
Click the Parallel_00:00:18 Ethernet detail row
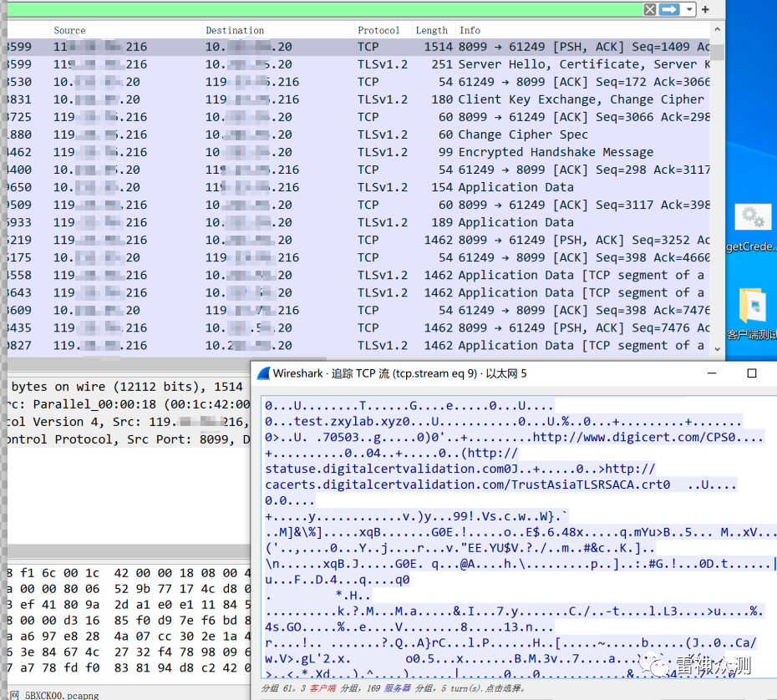point(129,404)
